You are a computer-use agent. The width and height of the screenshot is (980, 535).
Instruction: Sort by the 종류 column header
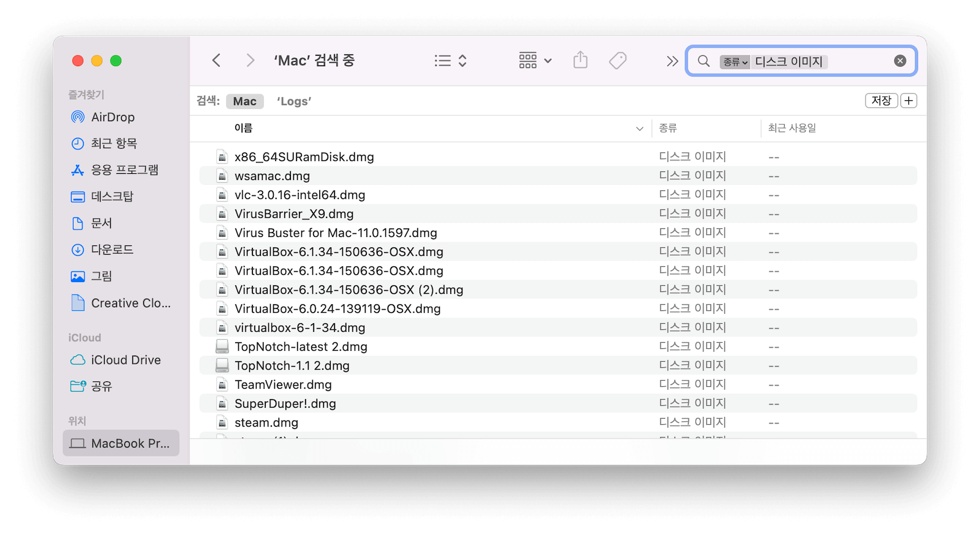click(x=668, y=128)
